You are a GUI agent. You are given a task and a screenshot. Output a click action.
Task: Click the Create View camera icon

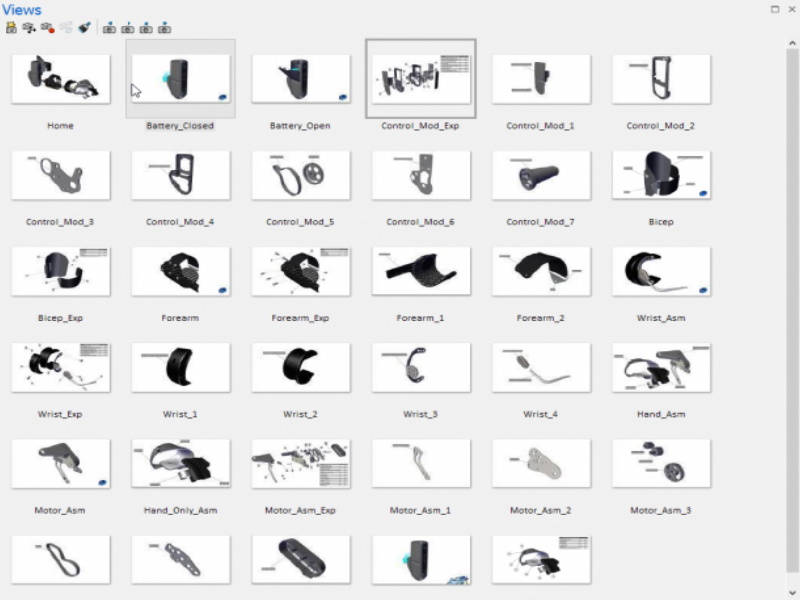click(11, 27)
